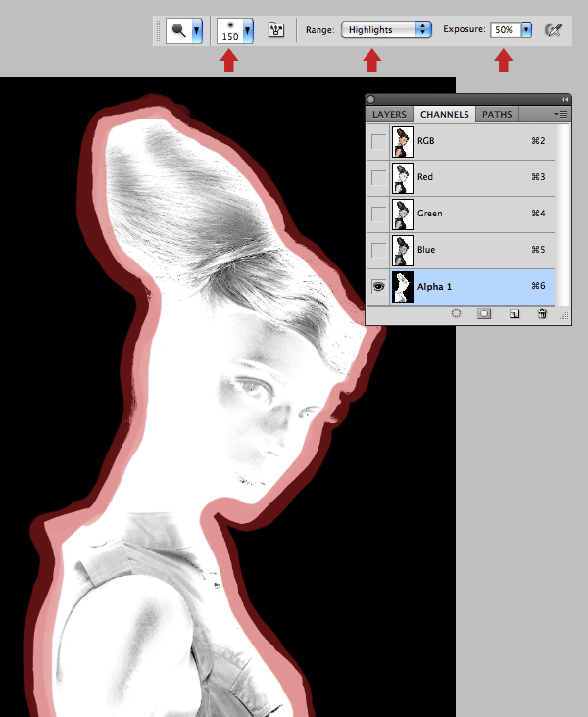Load channel as selection icon
The image size is (588, 717).
pyautogui.click(x=457, y=313)
